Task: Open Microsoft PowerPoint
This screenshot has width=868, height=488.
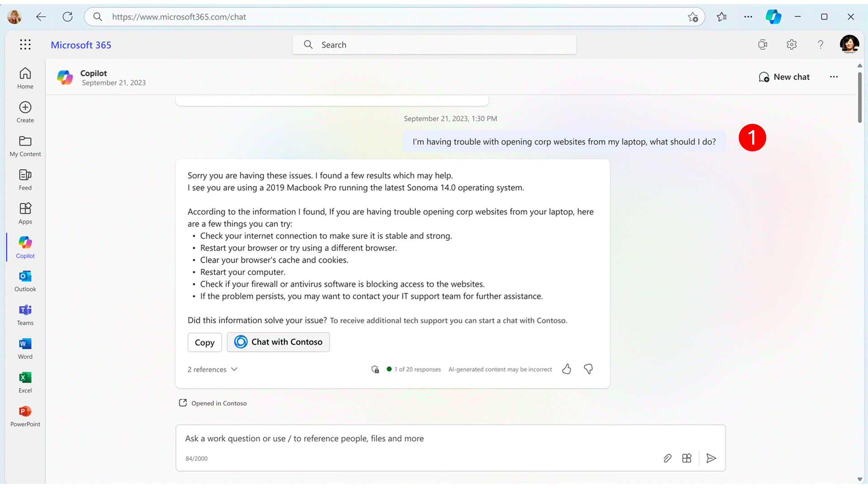Action: (x=25, y=411)
